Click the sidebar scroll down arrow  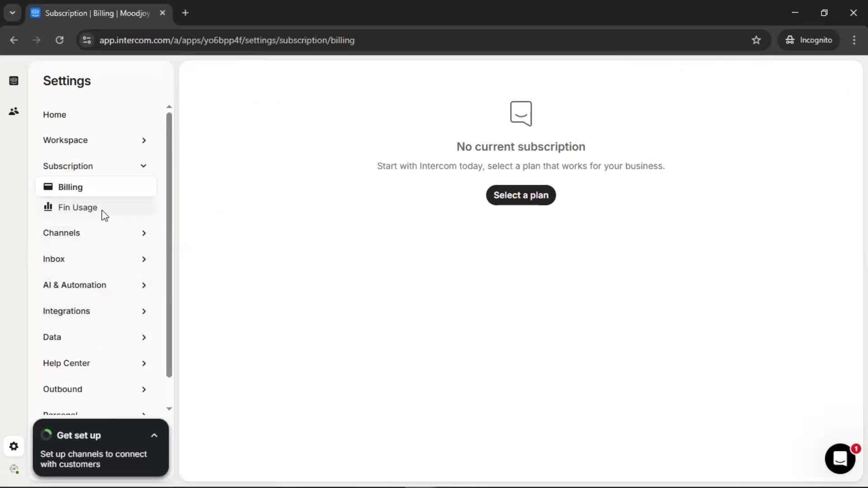pos(169,408)
